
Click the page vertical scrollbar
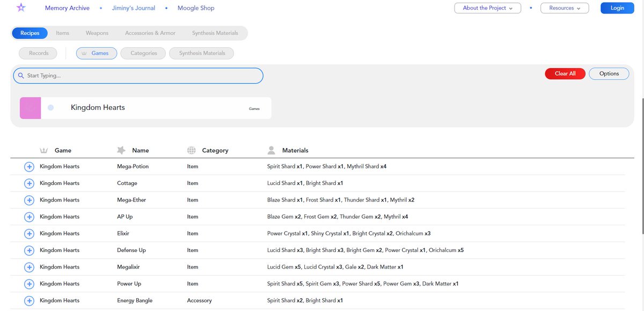pyautogui.click(x=642, y=166)
